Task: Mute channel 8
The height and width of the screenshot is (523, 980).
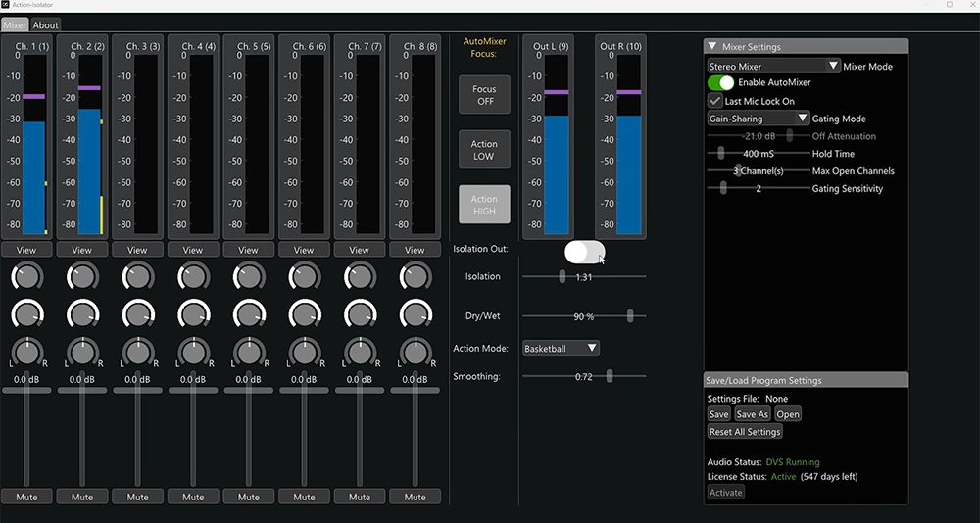Action: coord(415,497)
